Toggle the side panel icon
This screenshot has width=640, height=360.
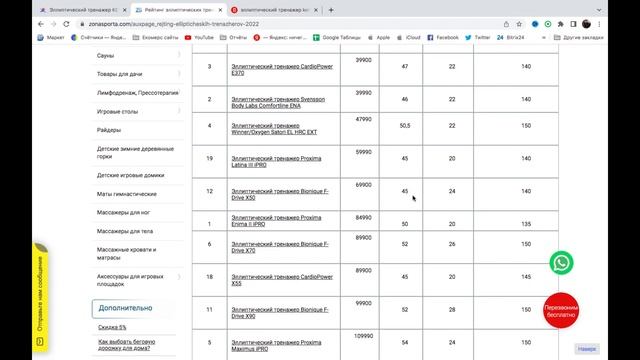click(x=573, y=24)
